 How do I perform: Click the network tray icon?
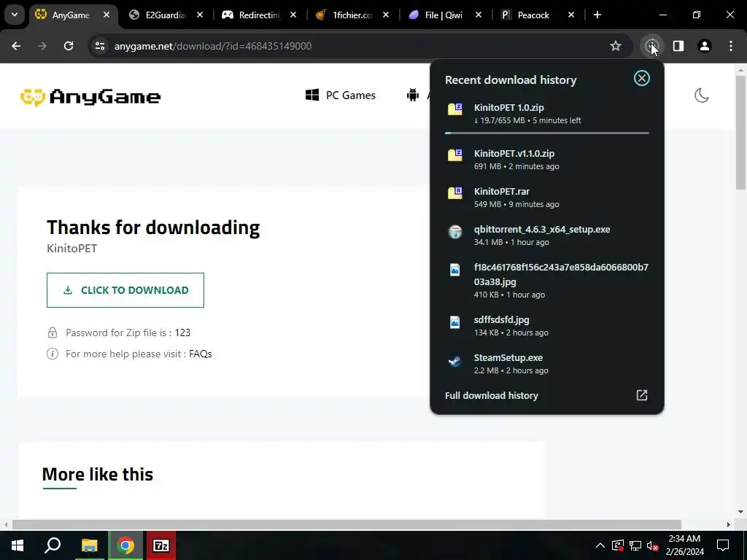(635, 545)
